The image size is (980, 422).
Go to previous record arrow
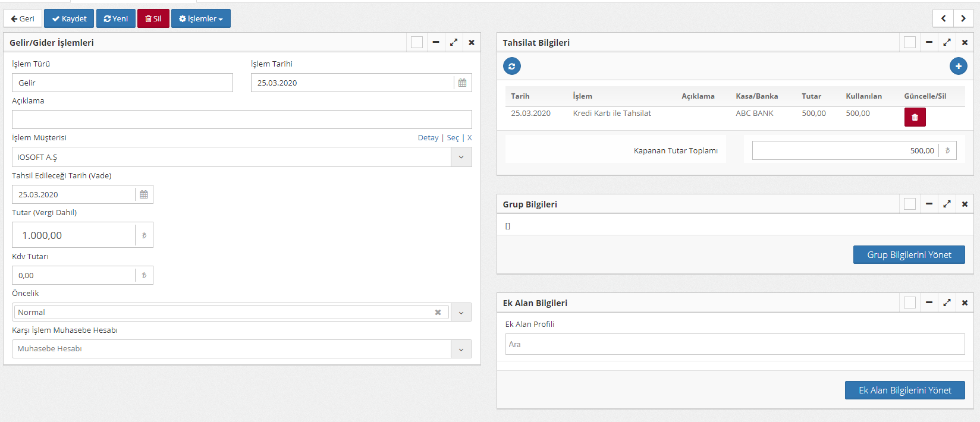coord(943,18)
